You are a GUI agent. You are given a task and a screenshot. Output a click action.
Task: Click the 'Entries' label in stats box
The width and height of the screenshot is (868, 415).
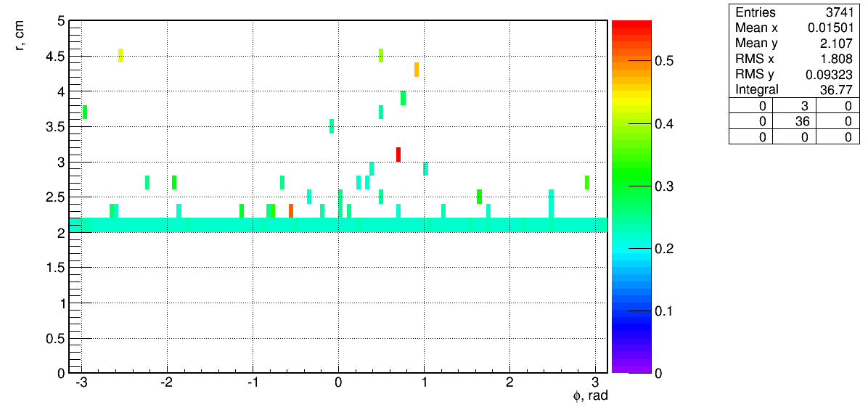coord(755,13)
